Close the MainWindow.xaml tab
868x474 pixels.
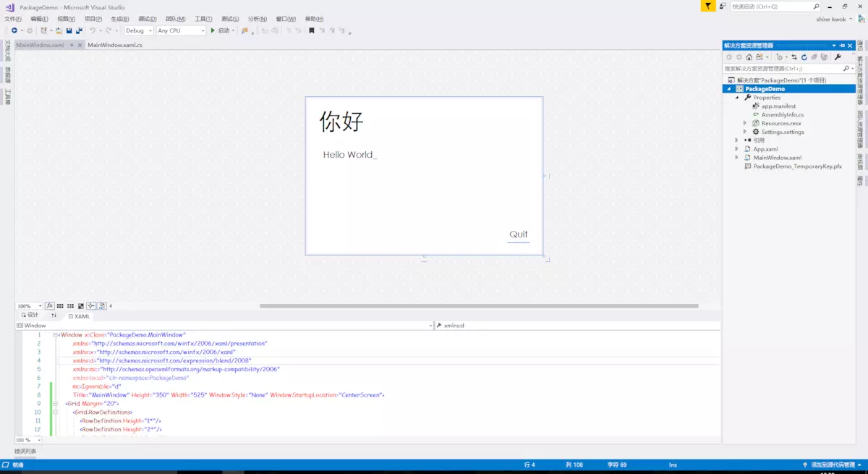[x=80, y=45]
